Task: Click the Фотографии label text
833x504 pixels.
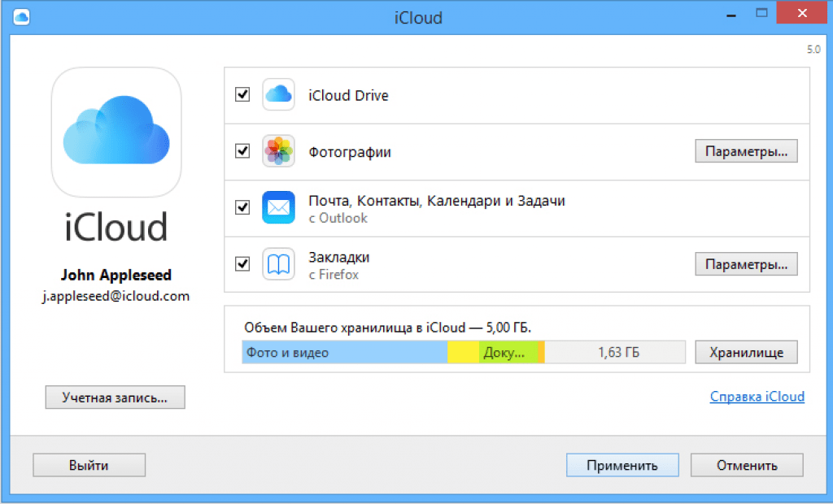Action: pos(350,153)
